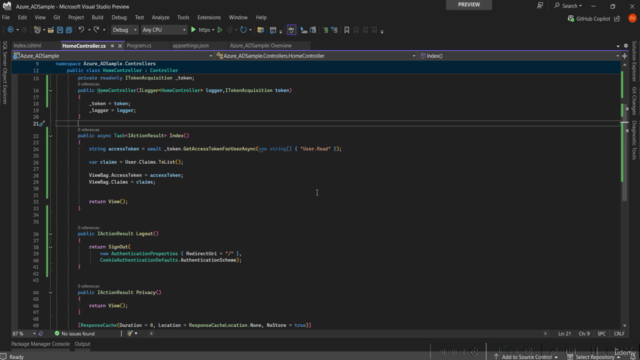Open the Git menu
Image resolution: width=640 pixels, height=360 pixels.
pos(57,18)
